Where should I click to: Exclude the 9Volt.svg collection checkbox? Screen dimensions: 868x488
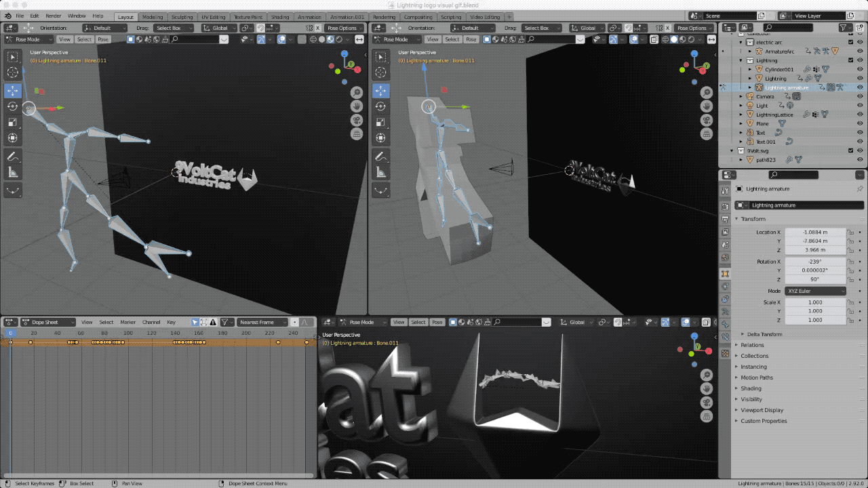[850, 150]
